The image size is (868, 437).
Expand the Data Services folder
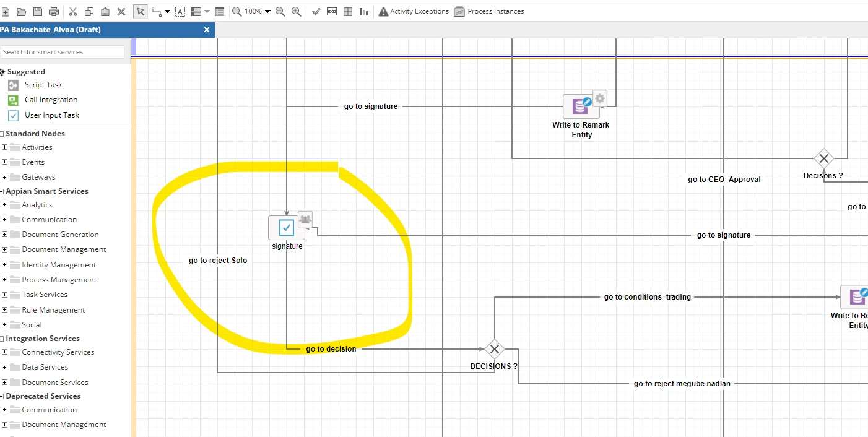coord(4,367)
